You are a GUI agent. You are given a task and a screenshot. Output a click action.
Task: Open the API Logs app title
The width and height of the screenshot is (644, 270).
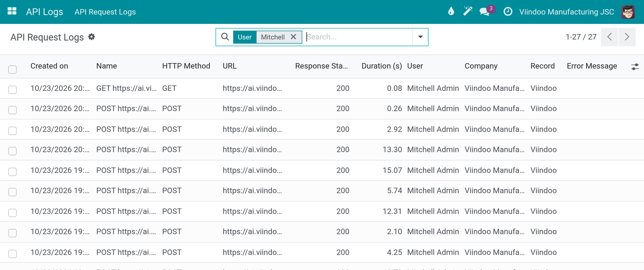44,12
